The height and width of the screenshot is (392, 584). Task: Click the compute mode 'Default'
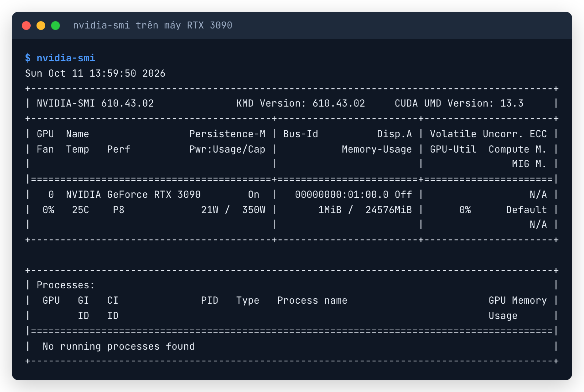pyautogui.click(x=526, y=210)
